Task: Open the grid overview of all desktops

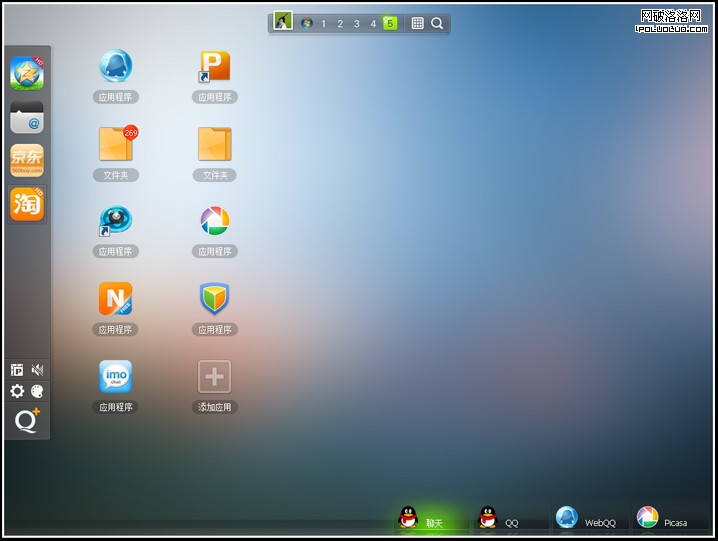Action: coord(417,23)
